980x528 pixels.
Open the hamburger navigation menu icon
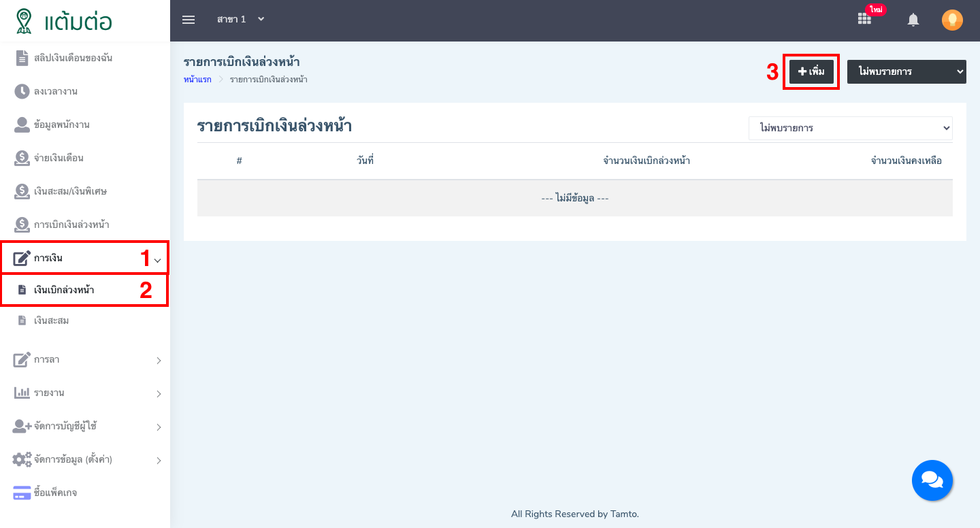pos(188,19)
